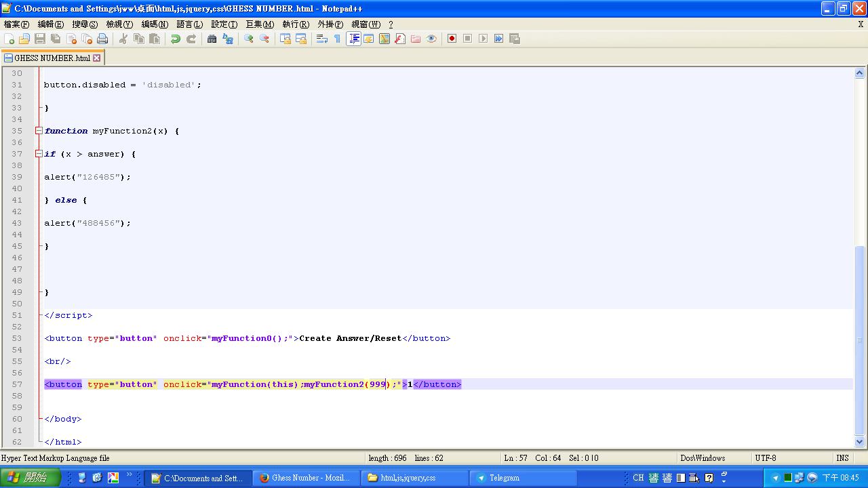Toggle the monitoring eye icon

(431, 39)
